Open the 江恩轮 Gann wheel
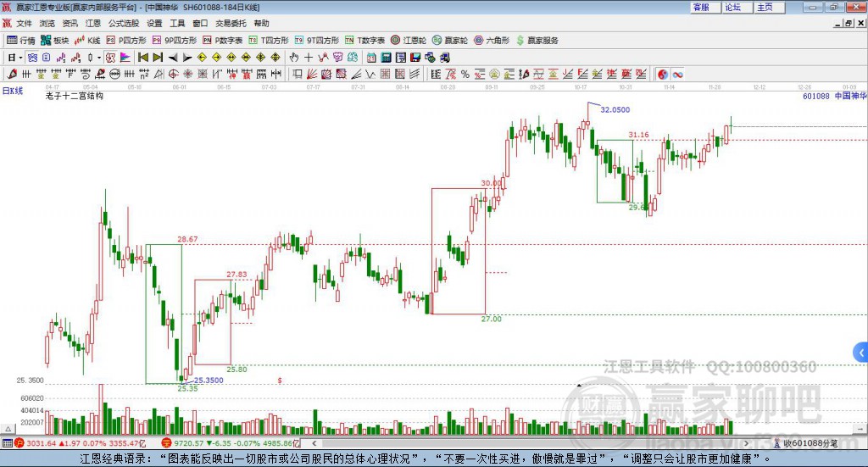Image resolution: width=868 pixels, height=467 pixels. [409, 41]
